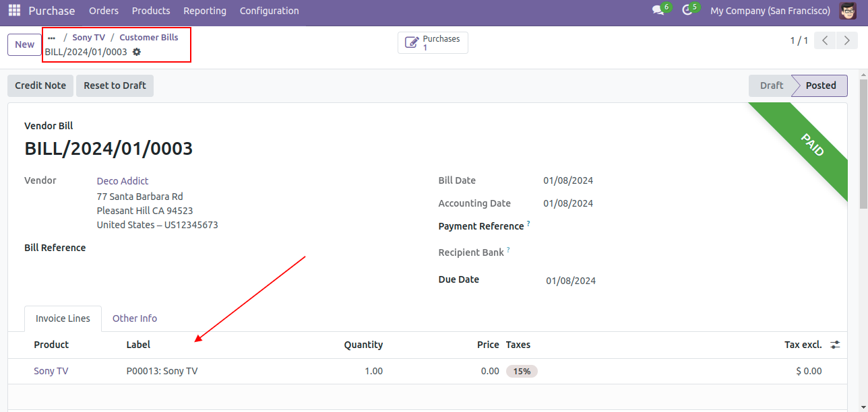Screen dimensions: 868x412
Task: Click the user avatar picture
Action: tap(848, 11)
